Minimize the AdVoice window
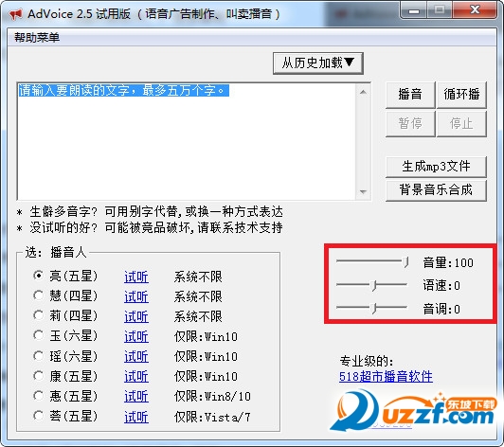This screenshot has height=447, width=504. tap(414, 10)
